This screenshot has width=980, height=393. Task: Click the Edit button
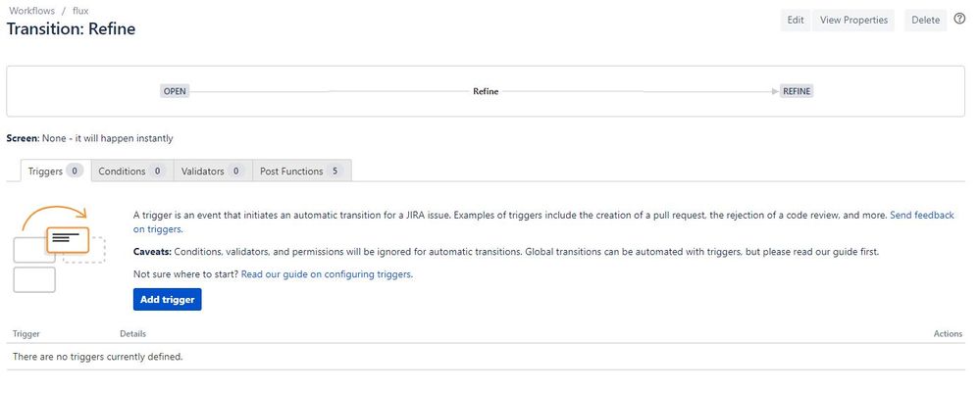(x=795, y=20)
